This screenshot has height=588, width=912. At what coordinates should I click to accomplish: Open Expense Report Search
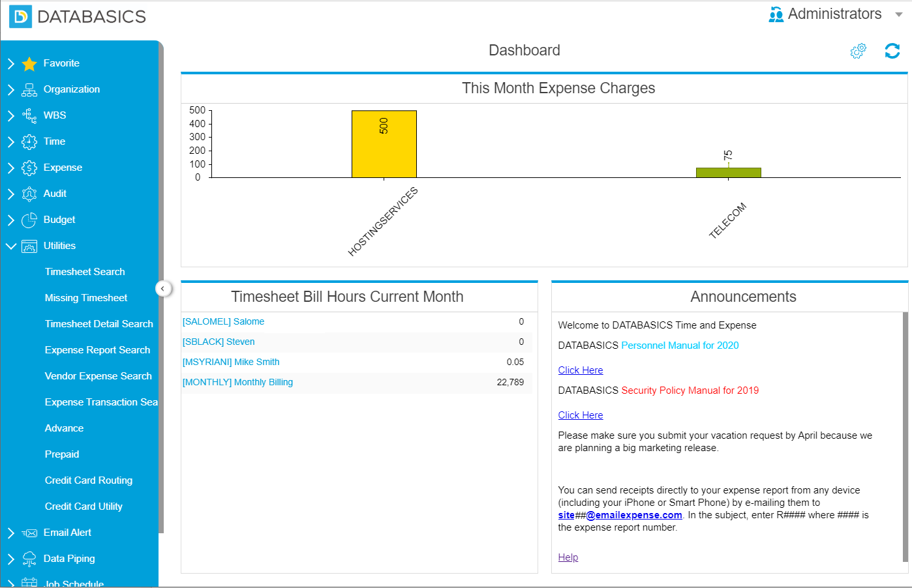tap(97, 350)
